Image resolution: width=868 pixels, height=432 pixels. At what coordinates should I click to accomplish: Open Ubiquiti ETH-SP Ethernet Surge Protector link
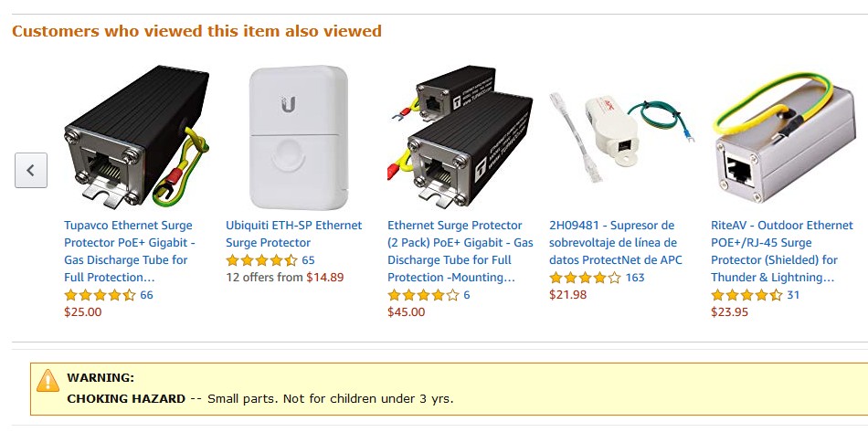(293, 234)
